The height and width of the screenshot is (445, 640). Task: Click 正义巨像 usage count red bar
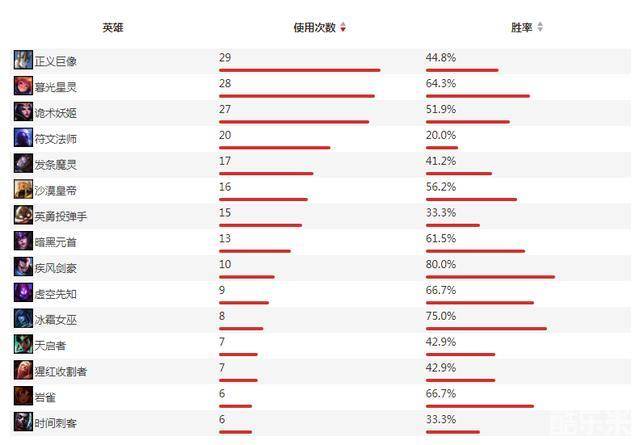click(x=299, y=70)
